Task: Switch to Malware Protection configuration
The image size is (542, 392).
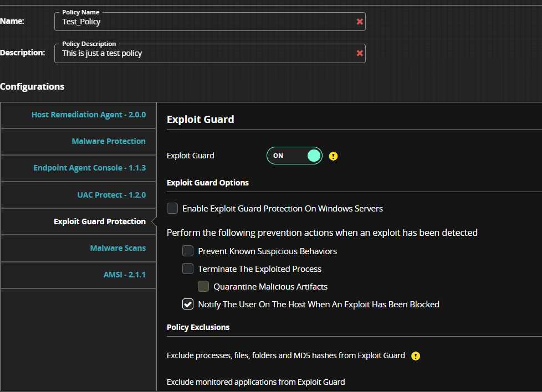Action: pos(109,141)
